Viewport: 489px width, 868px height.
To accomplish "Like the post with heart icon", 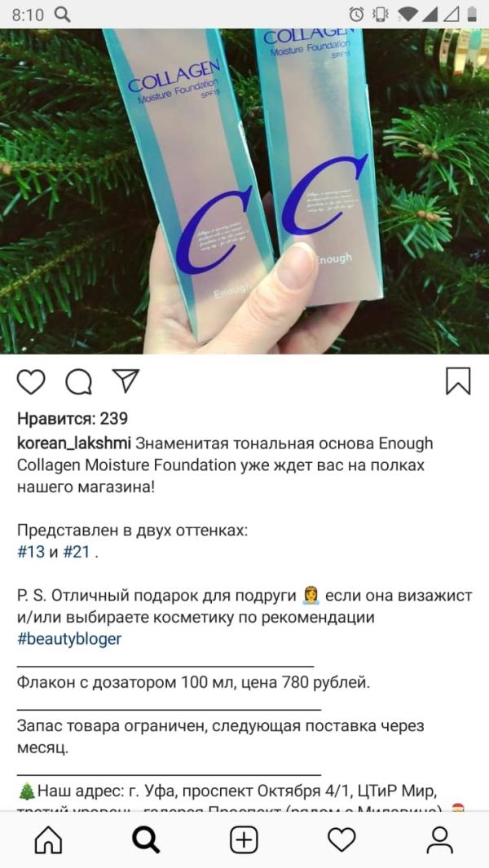I will pyautogui.click(x=31, y=381).
